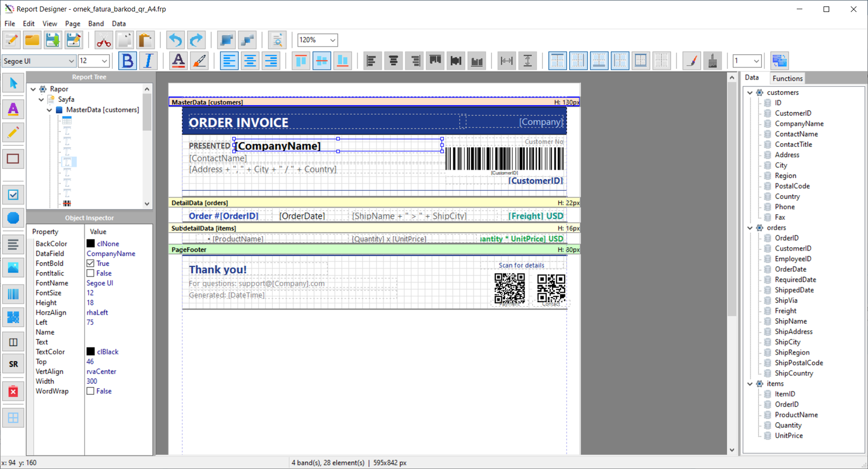868x469 pixels.
Task: Select the CompanyName field in Data panel
Action: (x=799, y=124)
